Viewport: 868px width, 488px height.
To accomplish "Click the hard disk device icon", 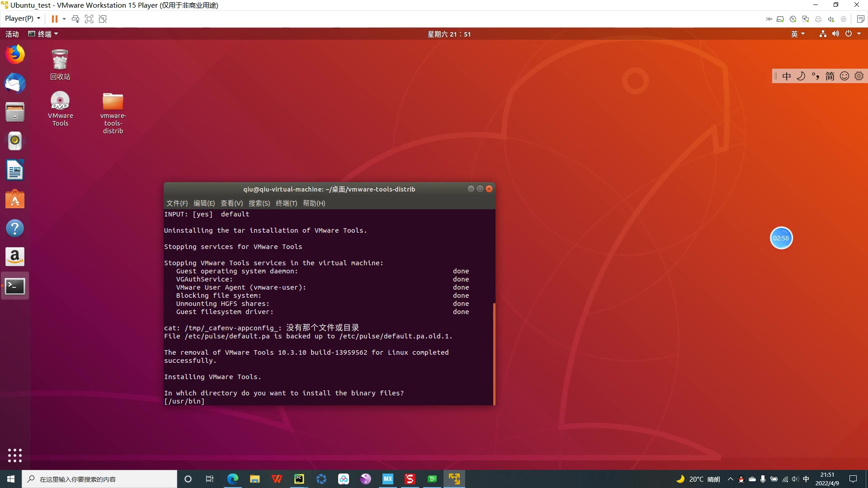I will click(780, 19).
